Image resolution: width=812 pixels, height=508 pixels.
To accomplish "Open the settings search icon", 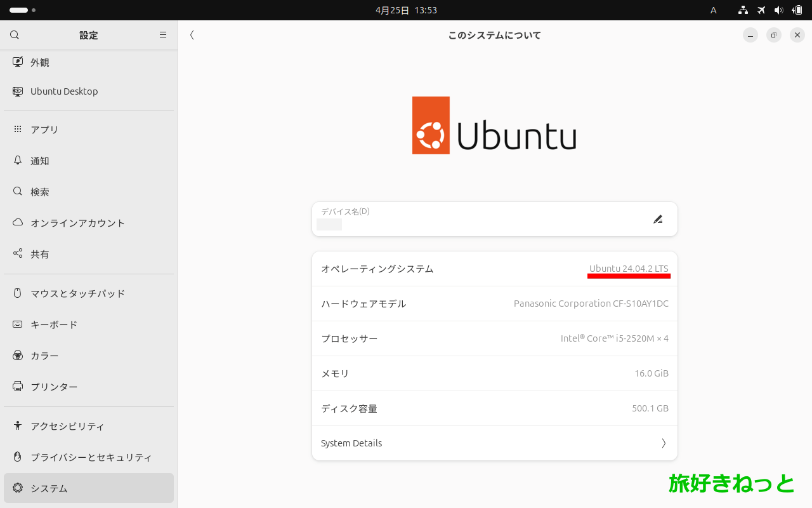I will (15, 35).
